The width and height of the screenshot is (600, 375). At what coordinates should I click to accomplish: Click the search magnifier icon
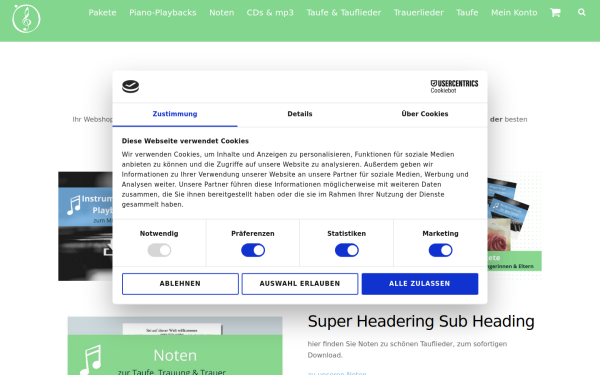point(582,12)
